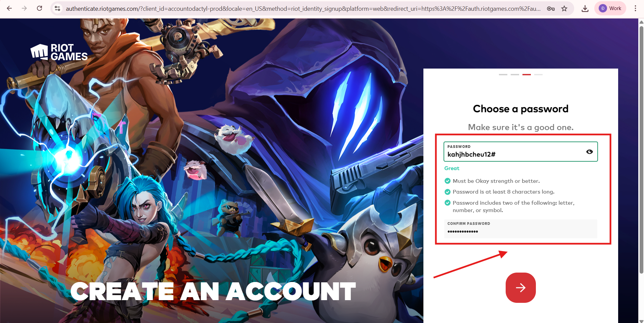The image size is (644, 323).
Task: Click the last signup step indicator
Action: pos(538,75)
